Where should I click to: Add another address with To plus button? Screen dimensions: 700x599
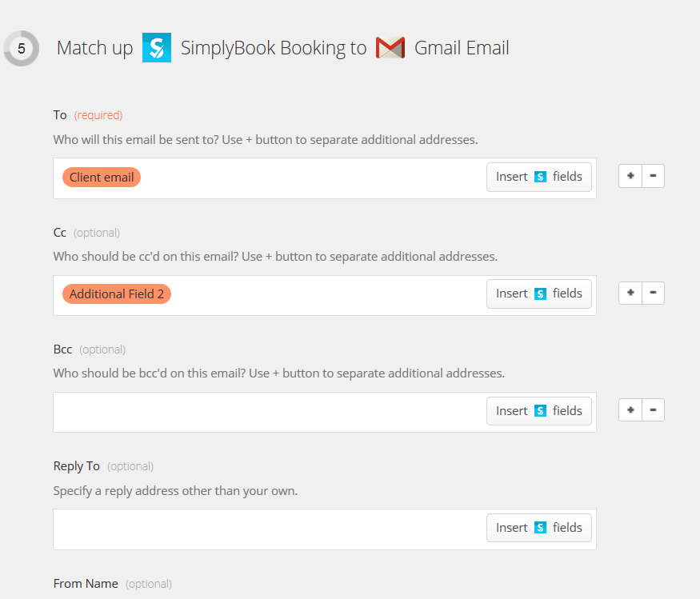pyautogui.click(x=630, y=177)
